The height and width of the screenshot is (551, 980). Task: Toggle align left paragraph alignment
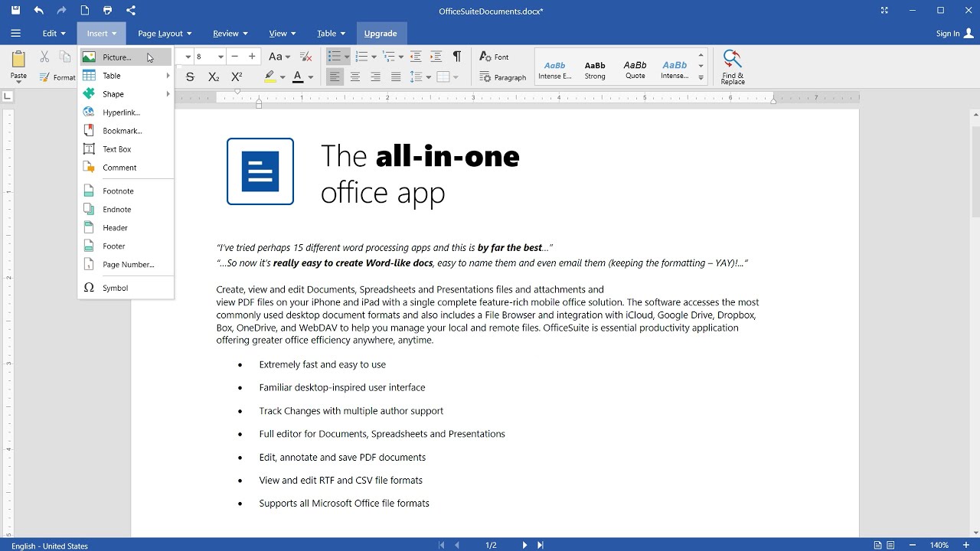click(x=335, y=77)
